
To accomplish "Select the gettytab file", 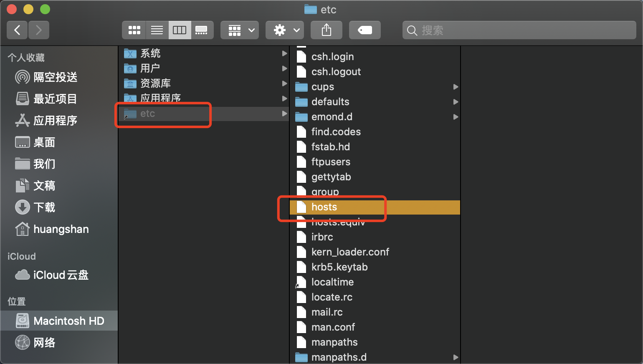I will click(375, 177).
